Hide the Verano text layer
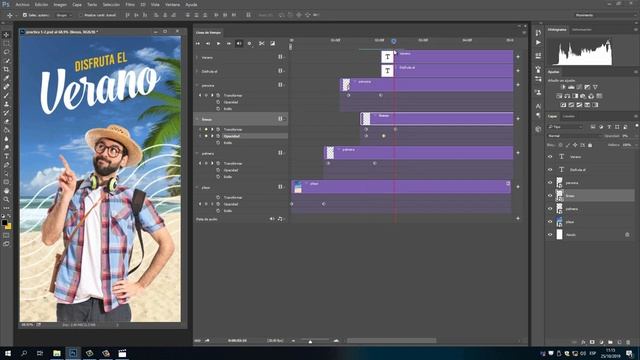Viewport: 640px width, 360px height. (x=550, y=157)
